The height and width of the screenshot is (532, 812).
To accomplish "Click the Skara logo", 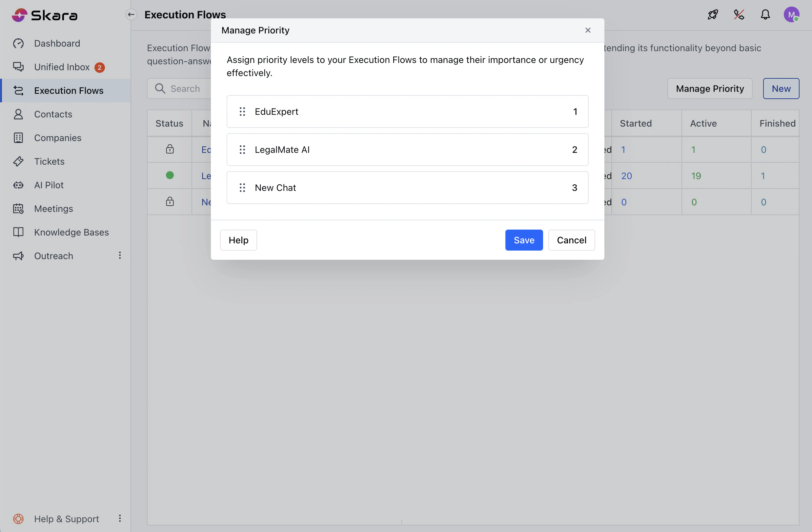I will (45, 15).
